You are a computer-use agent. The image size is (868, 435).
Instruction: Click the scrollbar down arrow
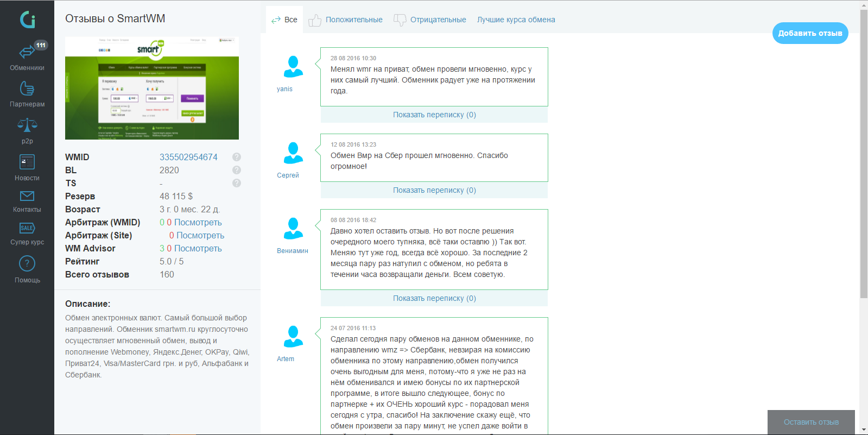pyautogui.click(x=864, y=430)
